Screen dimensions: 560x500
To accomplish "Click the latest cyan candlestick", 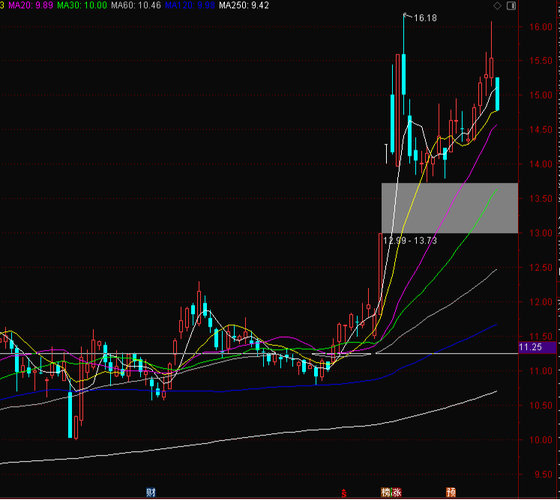I will pos(497,94).
